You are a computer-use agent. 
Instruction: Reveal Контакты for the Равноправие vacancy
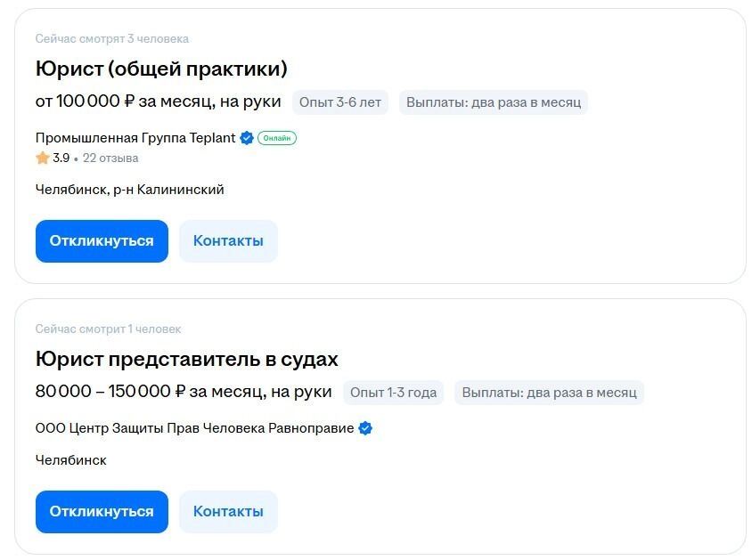[228, 512]
